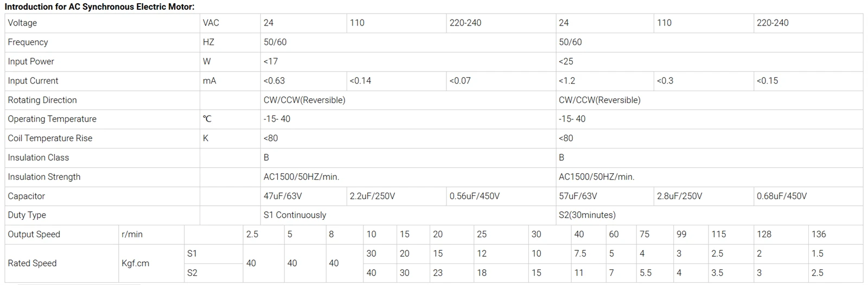
Task: Select the S2(30minutes) duty cell
Action: click(x=709, y=215)
